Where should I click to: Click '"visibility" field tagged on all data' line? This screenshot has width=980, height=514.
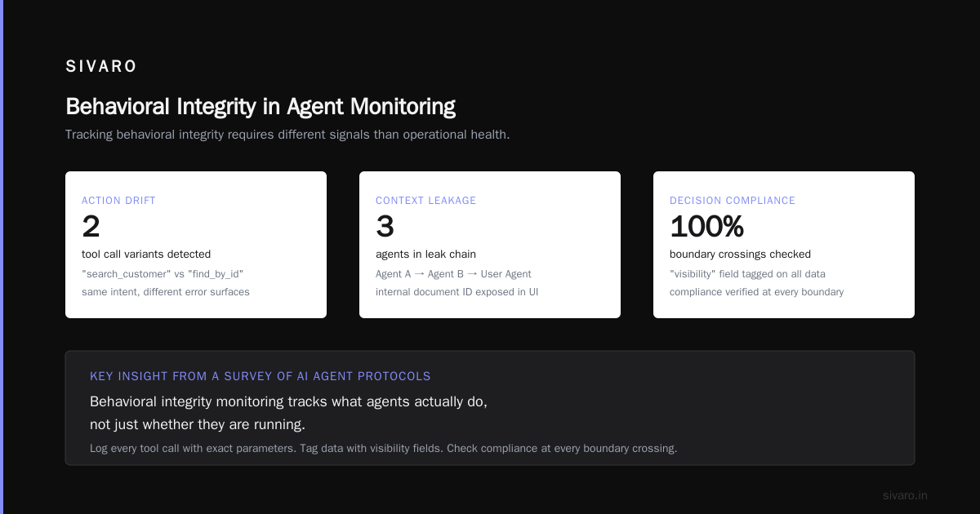[x=747, y=274]
